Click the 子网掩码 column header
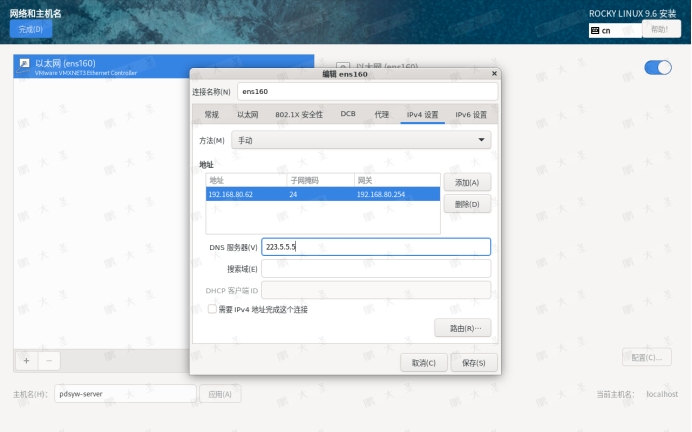 click(320, 180)
